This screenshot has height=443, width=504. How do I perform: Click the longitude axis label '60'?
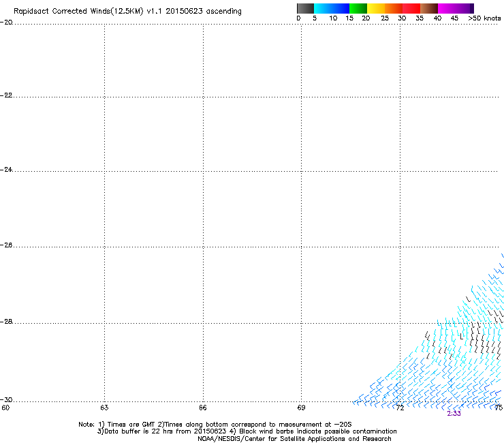click(x=5, y=408)
